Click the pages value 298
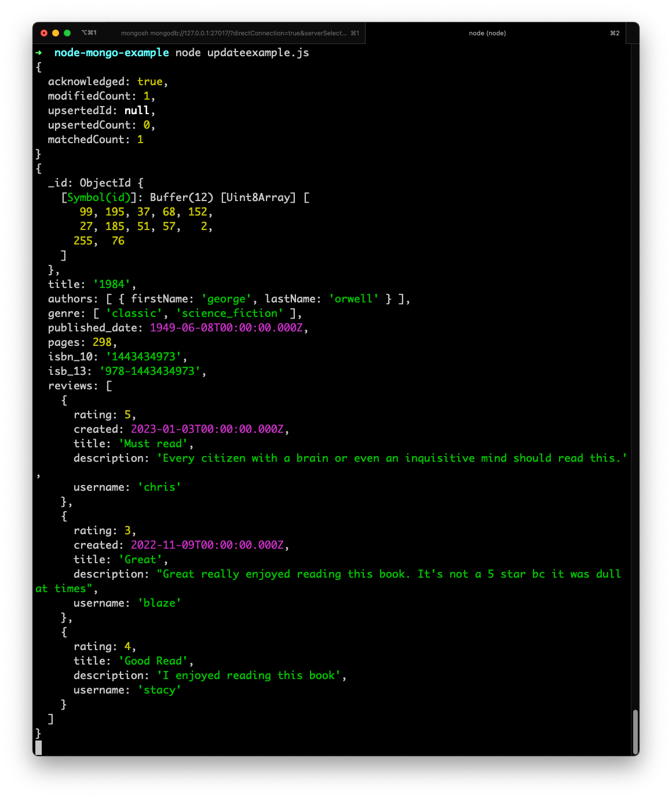Image resolution: width=672 pixels, height=799 pixels. pyautogui.click(x=102, y=342)
